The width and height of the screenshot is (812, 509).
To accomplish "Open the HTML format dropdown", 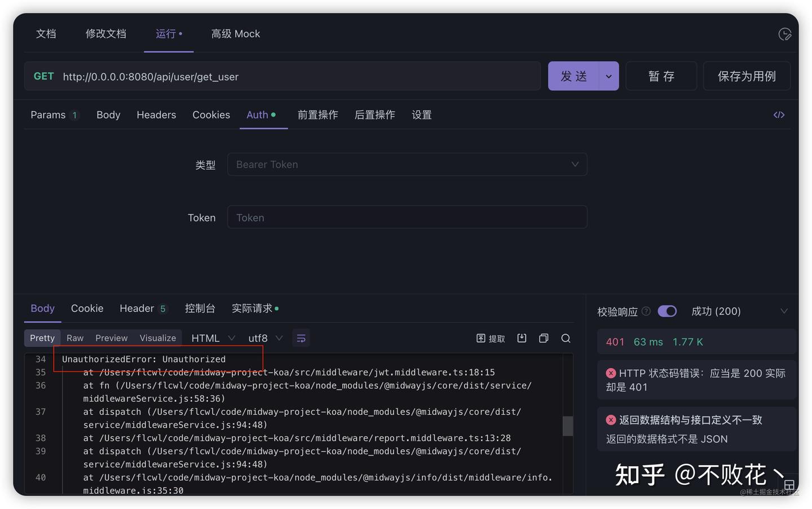I will point(213,338).
